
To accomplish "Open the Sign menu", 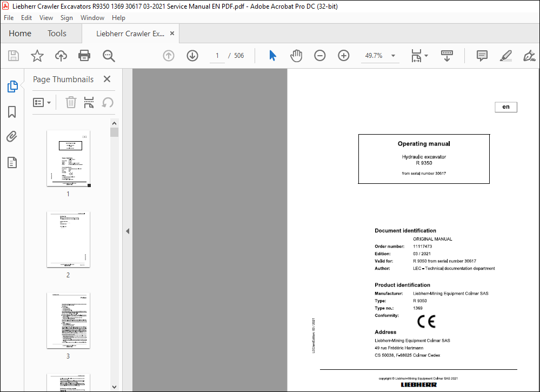I will [66, 17].
